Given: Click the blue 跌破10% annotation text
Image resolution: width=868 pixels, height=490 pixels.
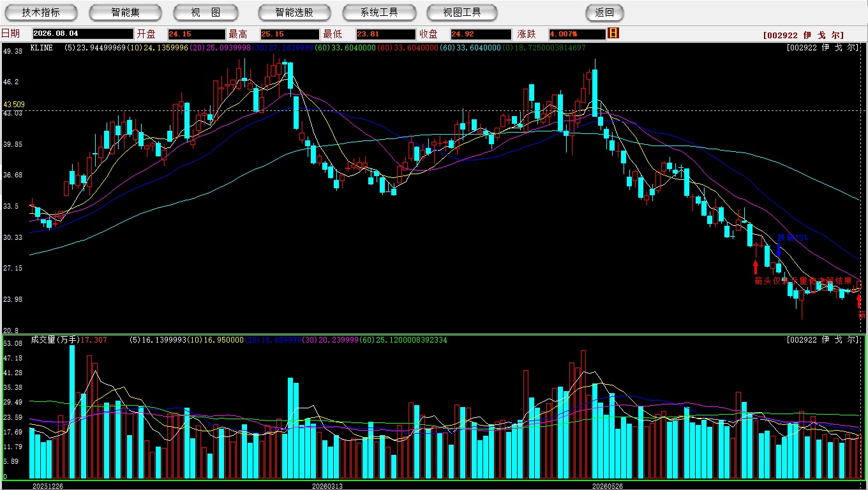Looking at the screenshot, I should pyautogui.click(x=793, y=238).
